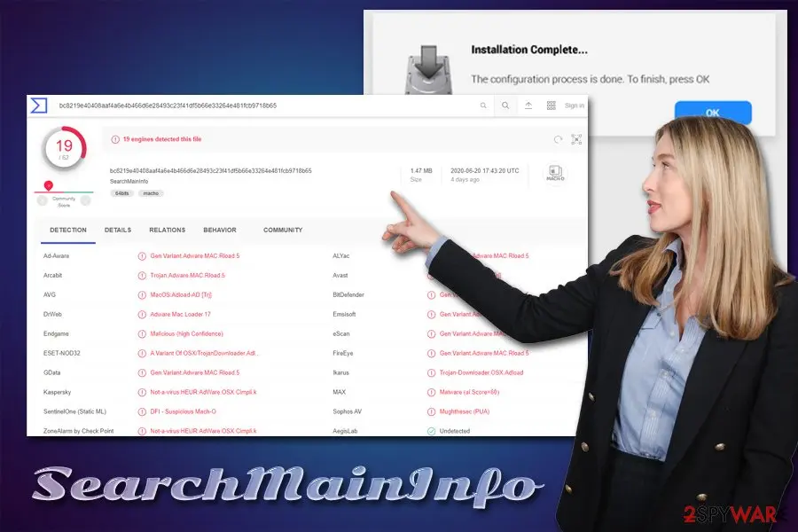Click the upload file arrow icon
Viewport: 798px width, 532px height.
pos(528,106)
